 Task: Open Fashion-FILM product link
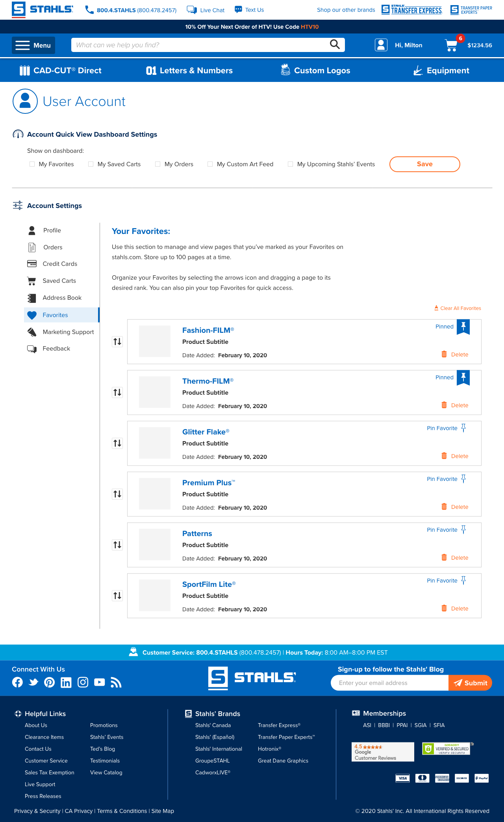coord(208,330)
